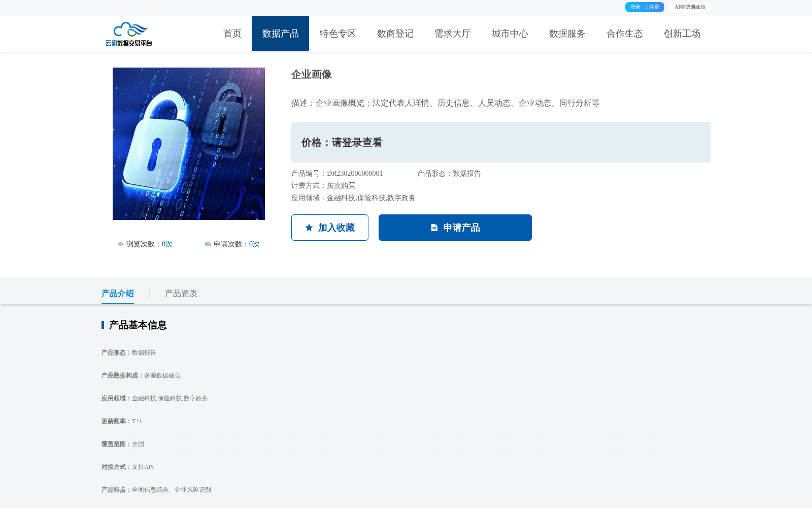
Task: Open the 数据服务 menu item
Action: tap(567, 34)
